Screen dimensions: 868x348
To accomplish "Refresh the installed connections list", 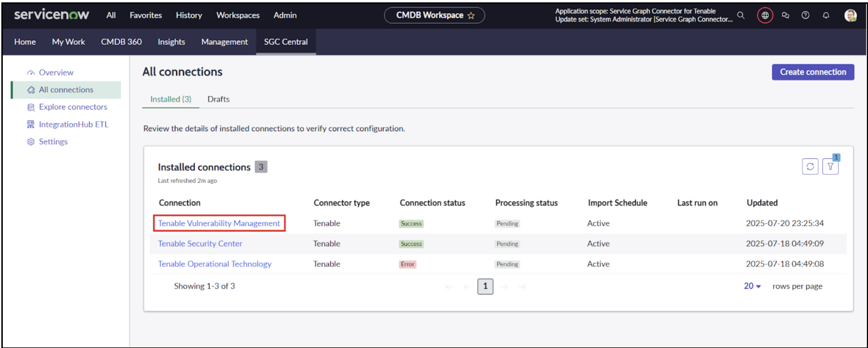I will tap(810, 167).
